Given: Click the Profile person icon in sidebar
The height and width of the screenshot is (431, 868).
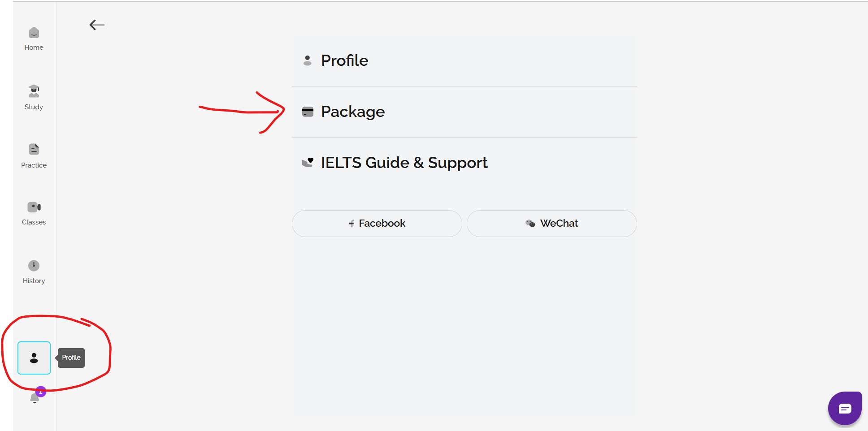Looking at the screenshot, I should click(x=34, y=358).
